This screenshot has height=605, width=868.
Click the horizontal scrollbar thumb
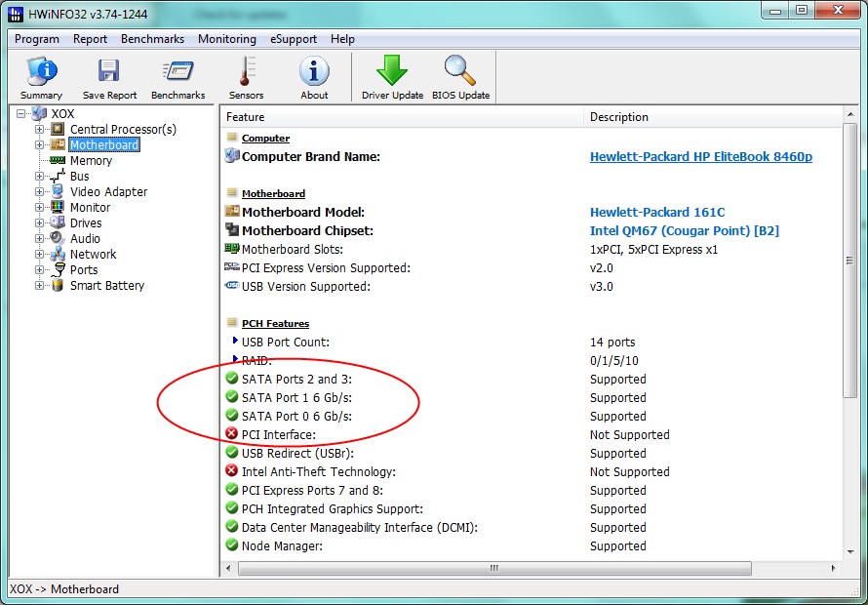tap(494, 568)
